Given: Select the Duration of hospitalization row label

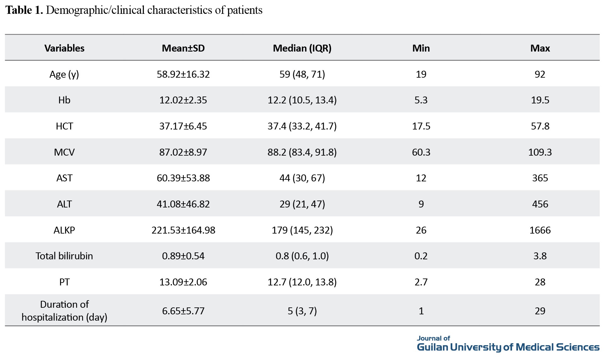Looking at the screenshot, I should (64, 311).
